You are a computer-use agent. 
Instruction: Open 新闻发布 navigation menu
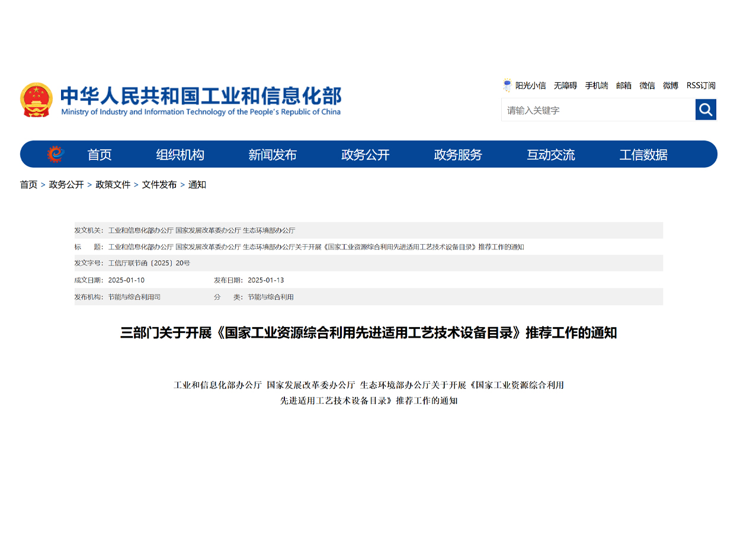click(273, 155)
